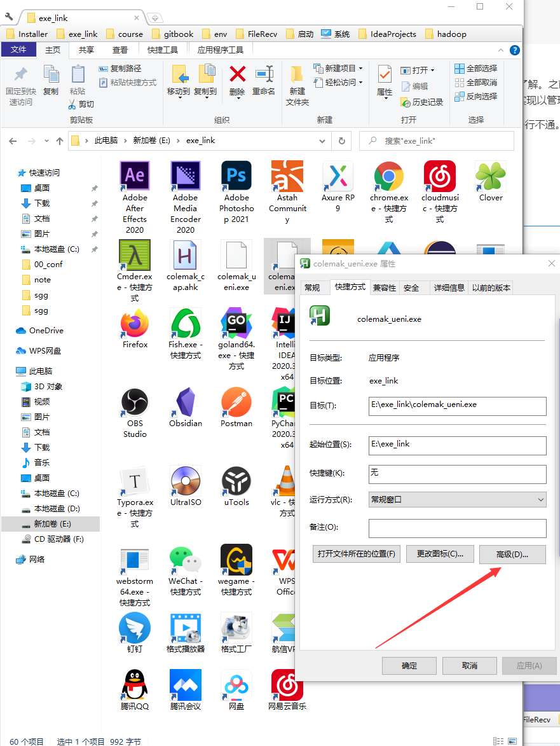Expand the address bar history dropdown
The image size is (560, 746).
pyautogui.click(x=322, y=141)
